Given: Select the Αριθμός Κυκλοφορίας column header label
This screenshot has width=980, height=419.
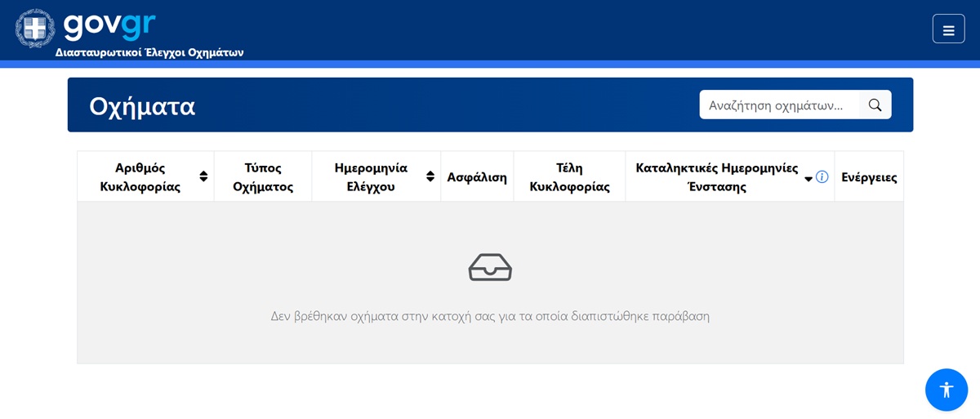Looking at the screenshot, I should (140, 176).
